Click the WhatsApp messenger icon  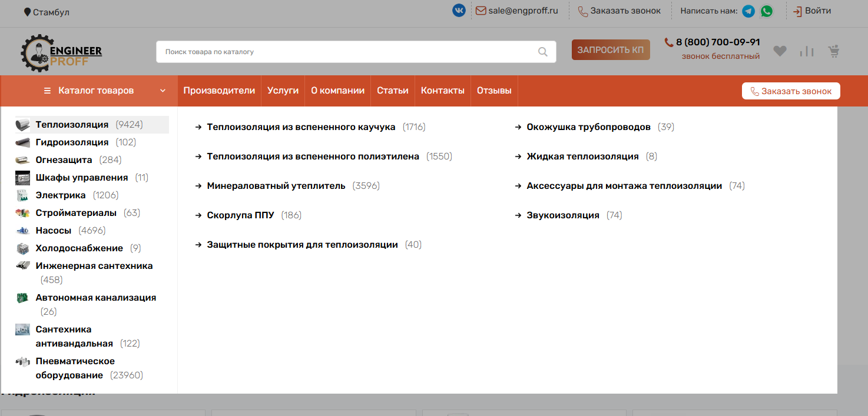766,11
